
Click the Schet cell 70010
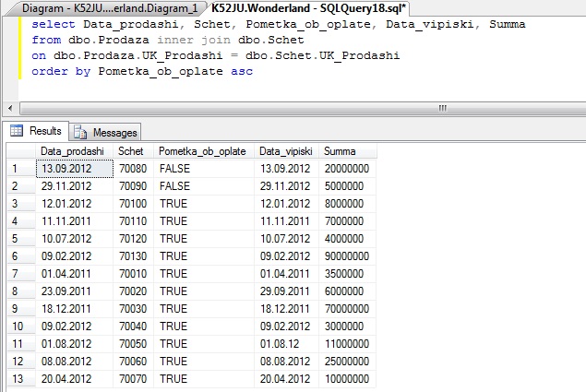tap(133, 274)
